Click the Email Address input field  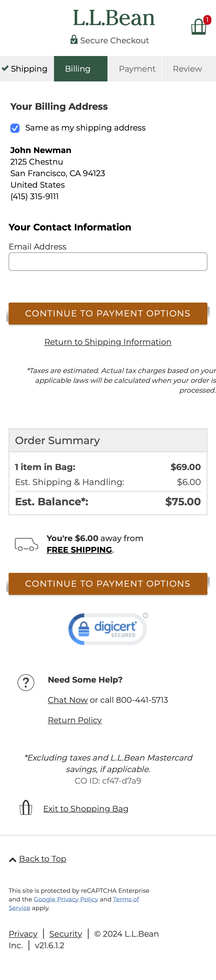(x=108, y=261)
